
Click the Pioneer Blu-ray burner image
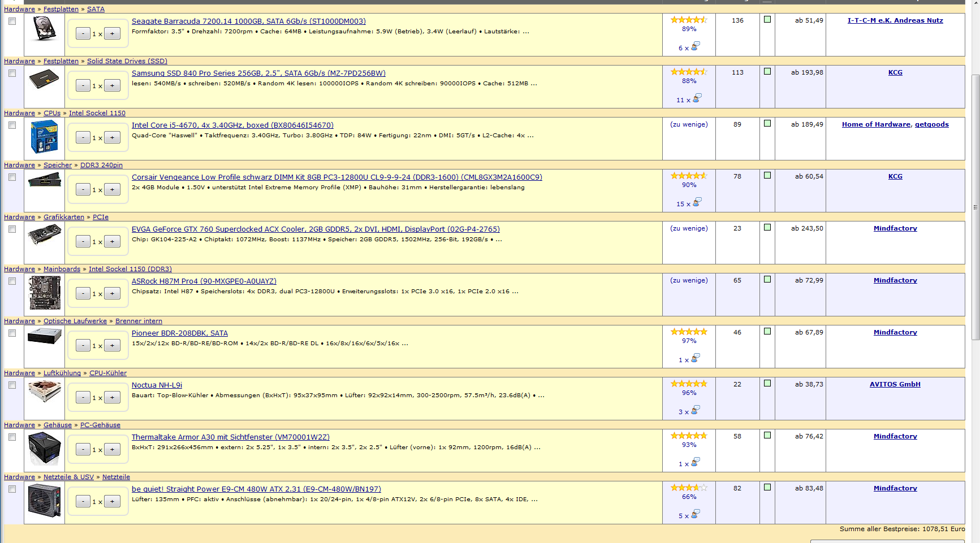click(x=45, y=336)
